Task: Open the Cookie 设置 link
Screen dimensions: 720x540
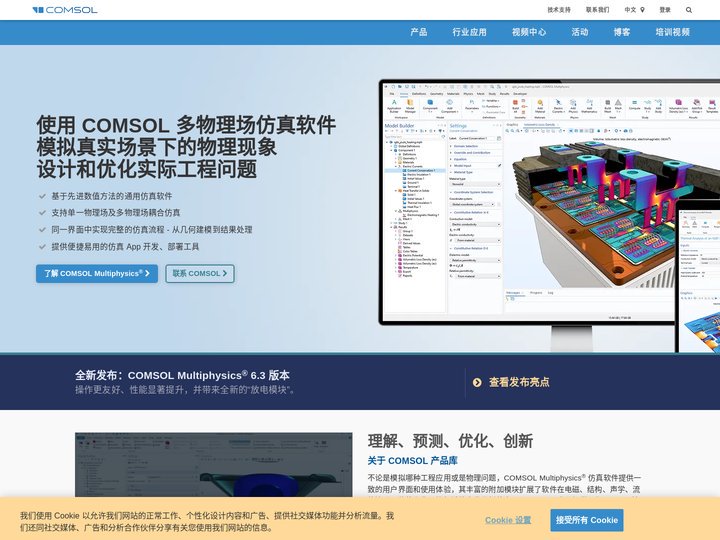Action: pyautogui.click(x=508, y=520)
